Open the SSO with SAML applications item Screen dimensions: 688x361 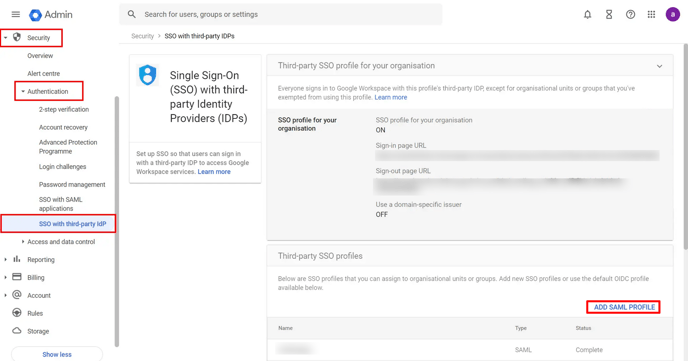coord(61,204)
